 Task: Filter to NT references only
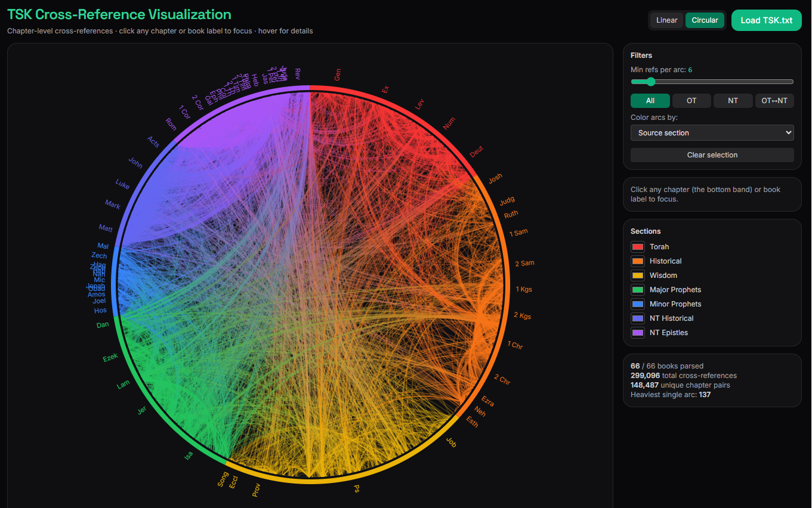tap(733, 101)
